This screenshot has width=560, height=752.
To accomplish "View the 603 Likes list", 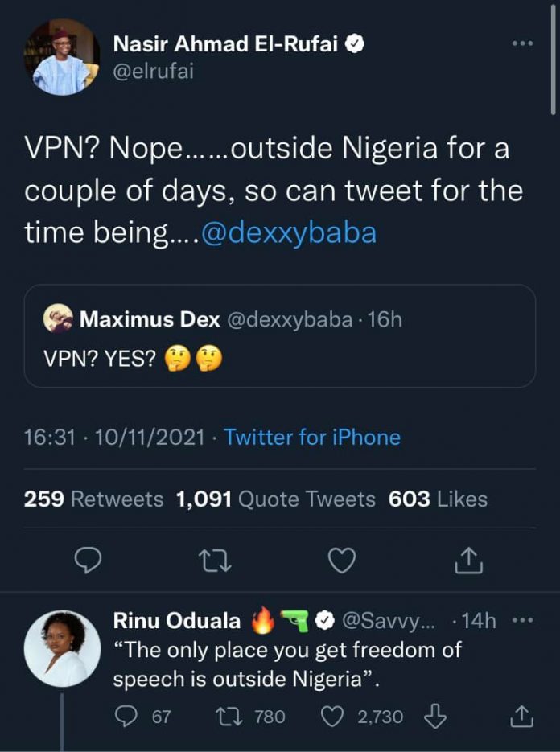I will pos(438,499).
